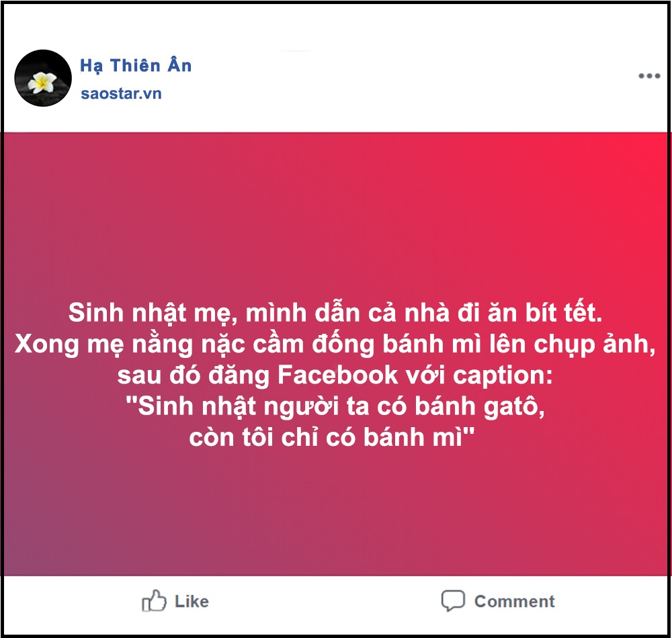Screen dimensions: 672x638
Task: Open Hạ Thiên Ân's profile picture
Action: 43,78
